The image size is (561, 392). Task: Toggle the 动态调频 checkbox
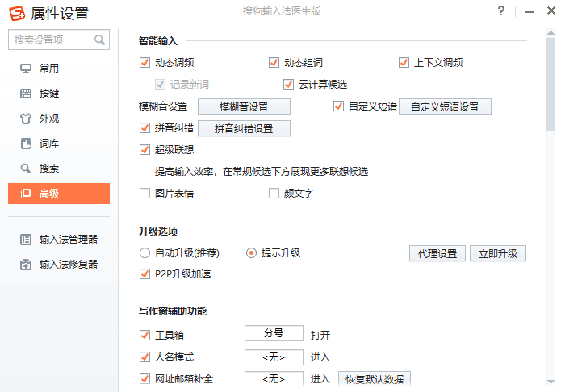point(144,63)
